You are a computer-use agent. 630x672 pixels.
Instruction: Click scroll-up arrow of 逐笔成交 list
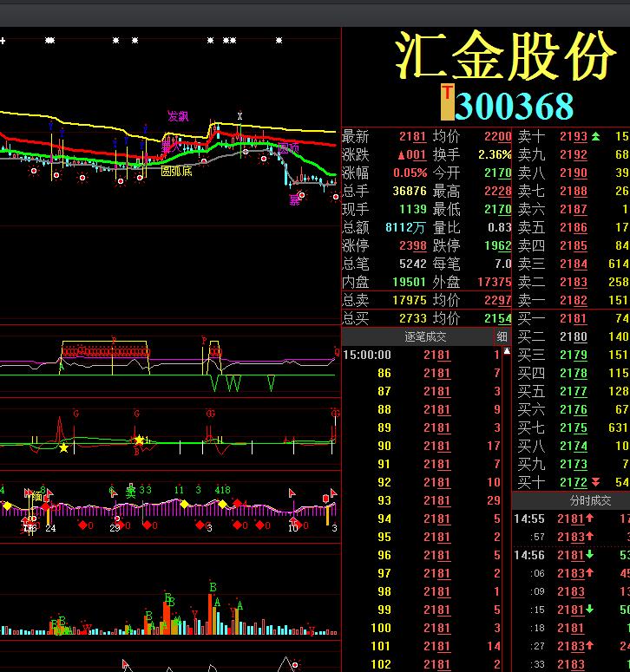507,351
